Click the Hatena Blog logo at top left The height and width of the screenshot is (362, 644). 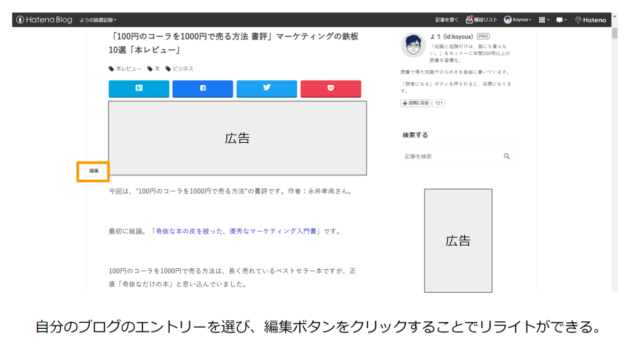(43, 19)
